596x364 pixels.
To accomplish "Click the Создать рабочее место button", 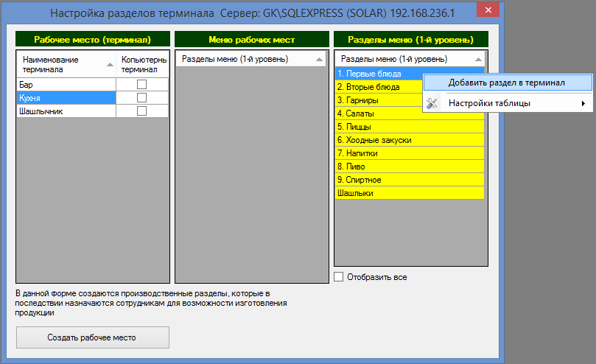I will [x=93, y=337].
